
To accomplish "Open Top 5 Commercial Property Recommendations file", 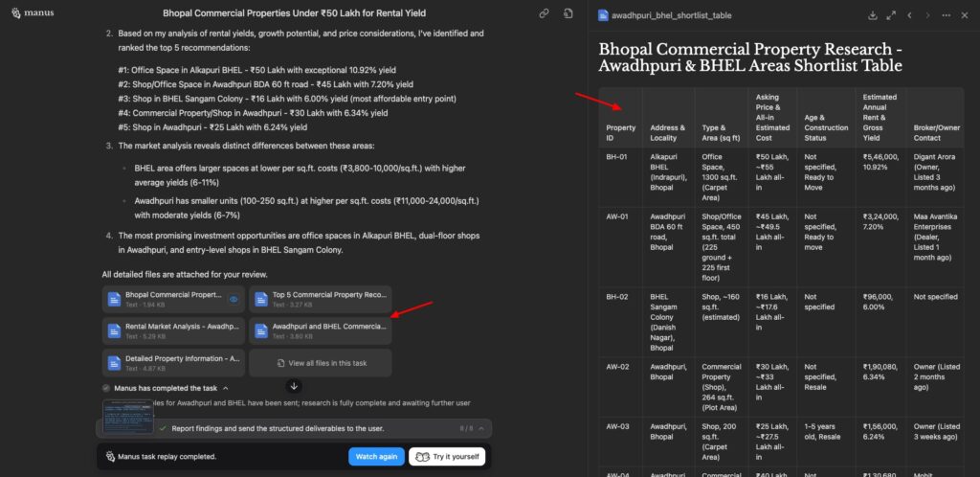I will 320,299.
